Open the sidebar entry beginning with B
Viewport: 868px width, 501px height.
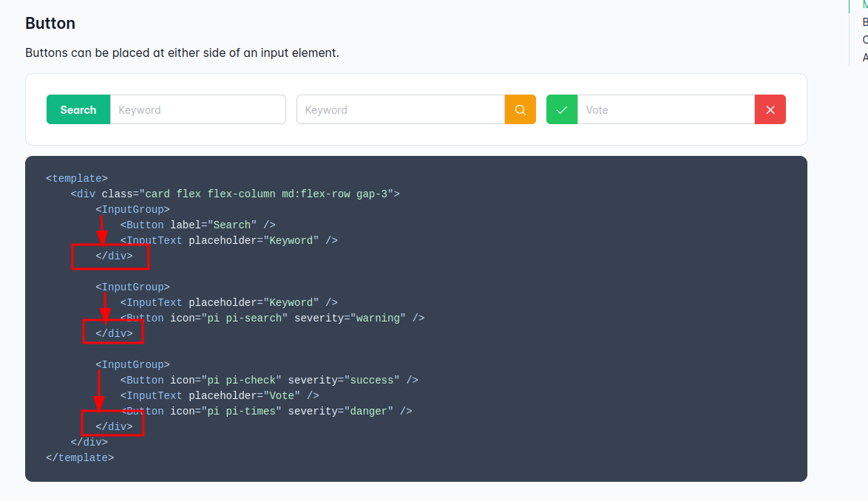pyautogui.click(x=864, y=21)
